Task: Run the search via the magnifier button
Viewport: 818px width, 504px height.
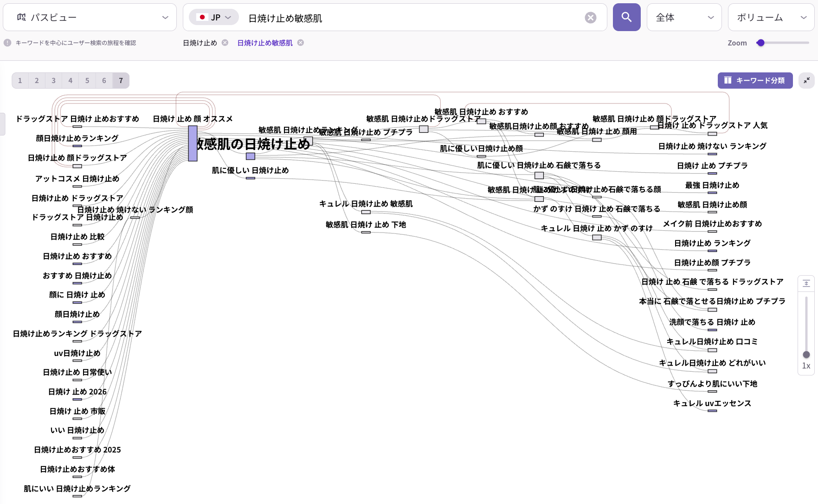Action: [x=626, y=17]
